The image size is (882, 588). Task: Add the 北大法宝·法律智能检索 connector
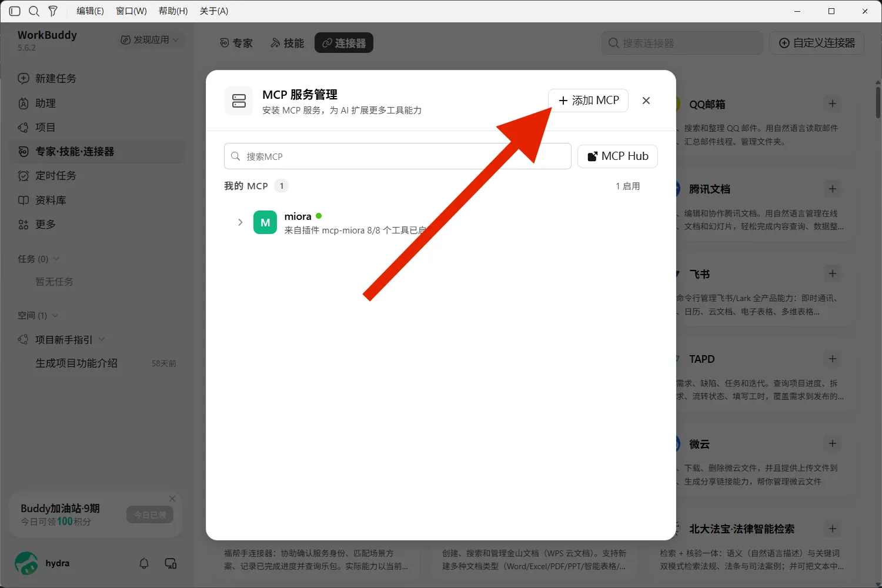click(833, 529)
